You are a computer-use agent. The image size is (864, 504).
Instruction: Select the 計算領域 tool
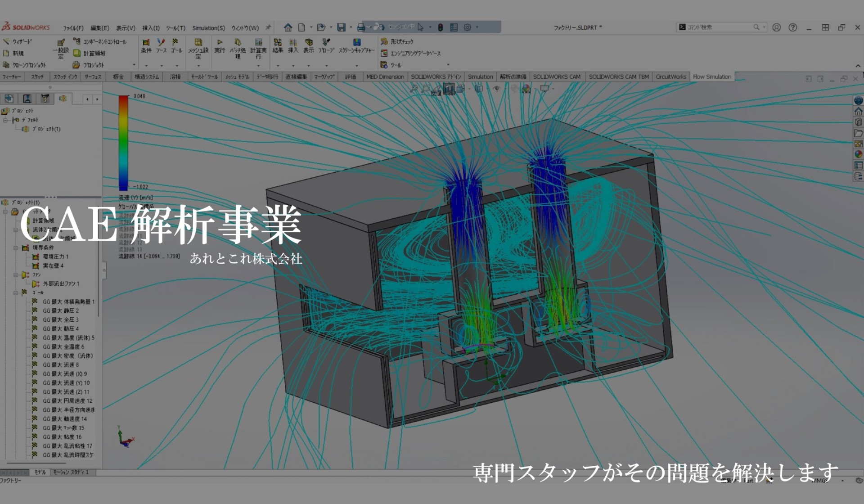89,53
